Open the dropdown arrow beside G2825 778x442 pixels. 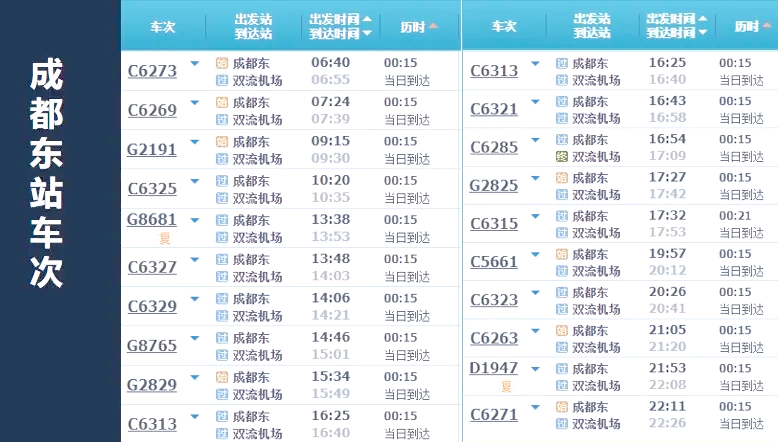535,178
